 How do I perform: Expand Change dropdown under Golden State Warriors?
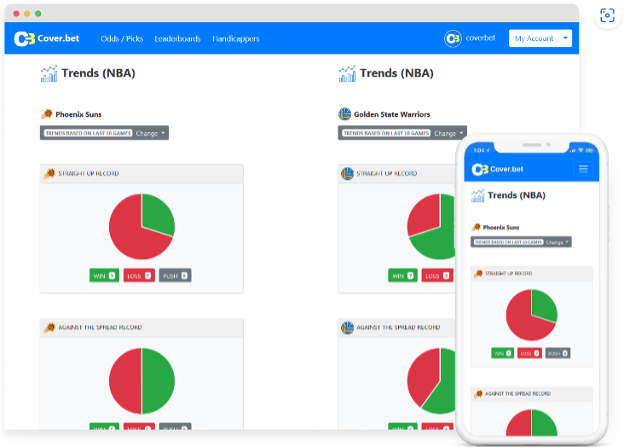tap(448, 133)
